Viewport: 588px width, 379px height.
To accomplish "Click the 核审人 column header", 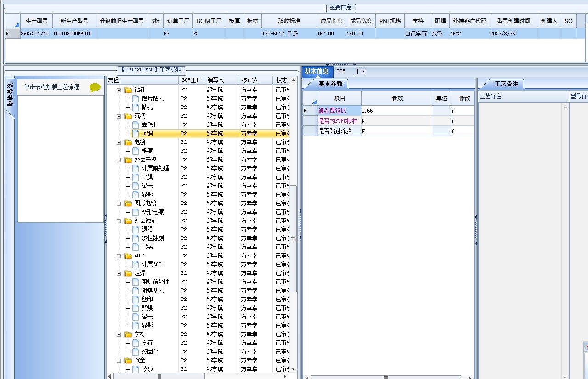I will (255, 80).
